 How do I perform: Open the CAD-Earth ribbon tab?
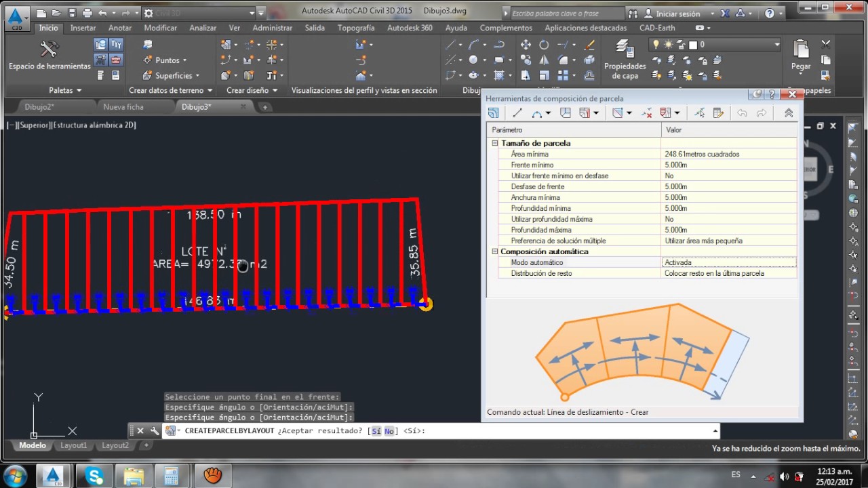658,28
